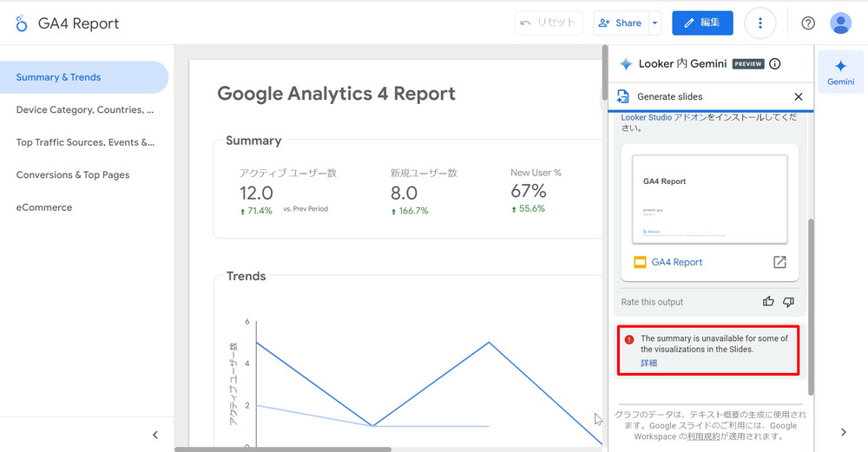Click the blue 編集 edit button

702,23
